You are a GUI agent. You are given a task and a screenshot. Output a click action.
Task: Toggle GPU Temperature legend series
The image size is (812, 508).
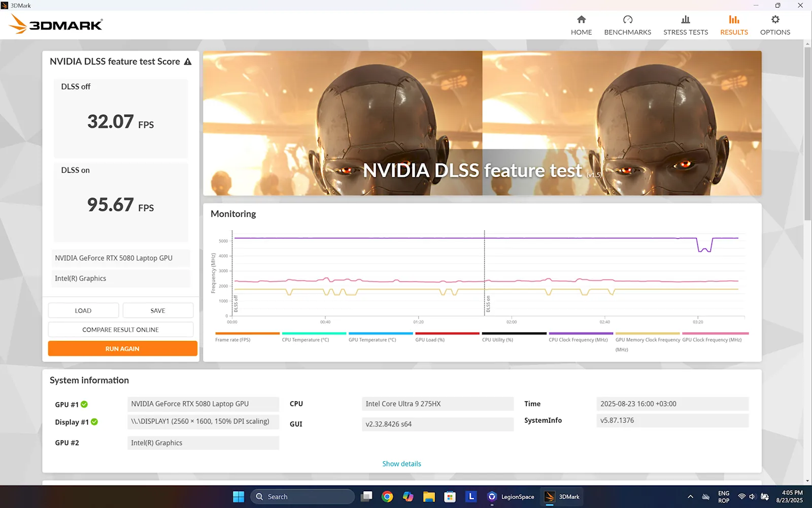tap(381, 337)
